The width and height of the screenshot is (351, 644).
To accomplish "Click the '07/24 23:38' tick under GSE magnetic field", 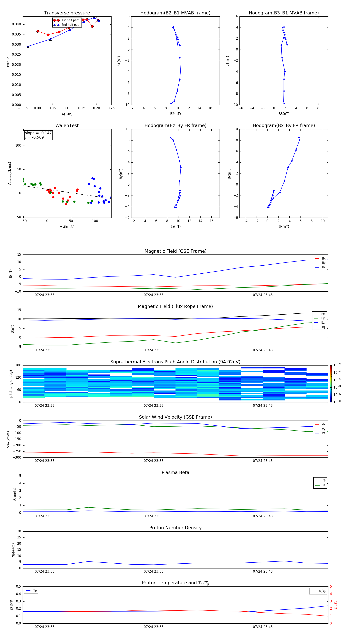I will [153, 295].
